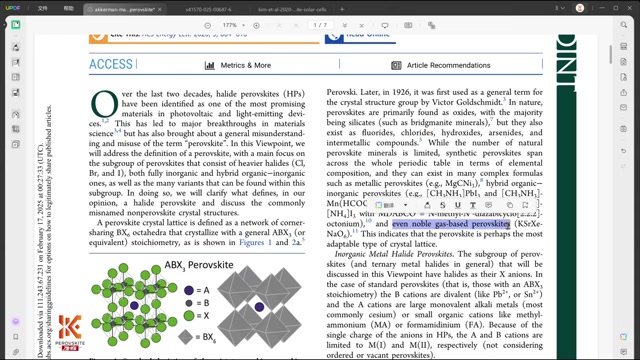Add bookmark from the selection popup
Image resolution: width=640 pixels, height=360 pixels.
click(525, 205)
